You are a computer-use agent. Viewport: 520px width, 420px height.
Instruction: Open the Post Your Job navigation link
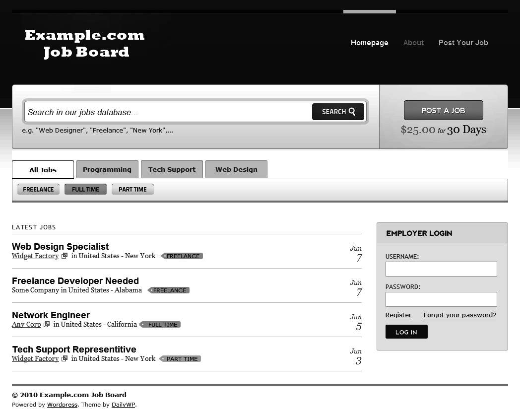click(x=463, y=43)
